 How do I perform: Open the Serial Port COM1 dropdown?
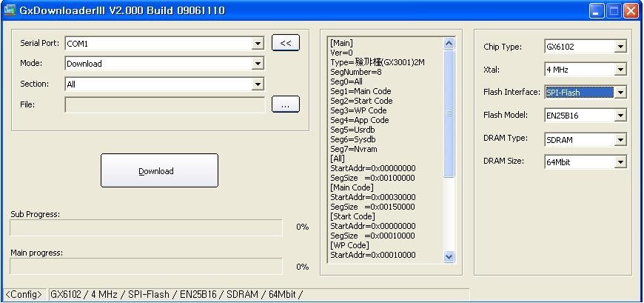258,44
